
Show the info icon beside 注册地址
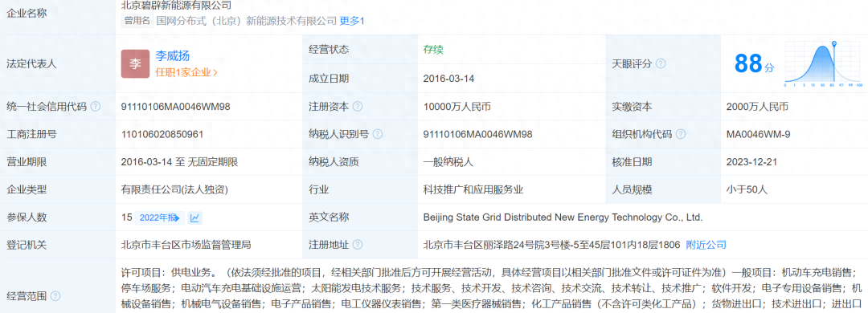pyautogui.click(x=358, y=245)
